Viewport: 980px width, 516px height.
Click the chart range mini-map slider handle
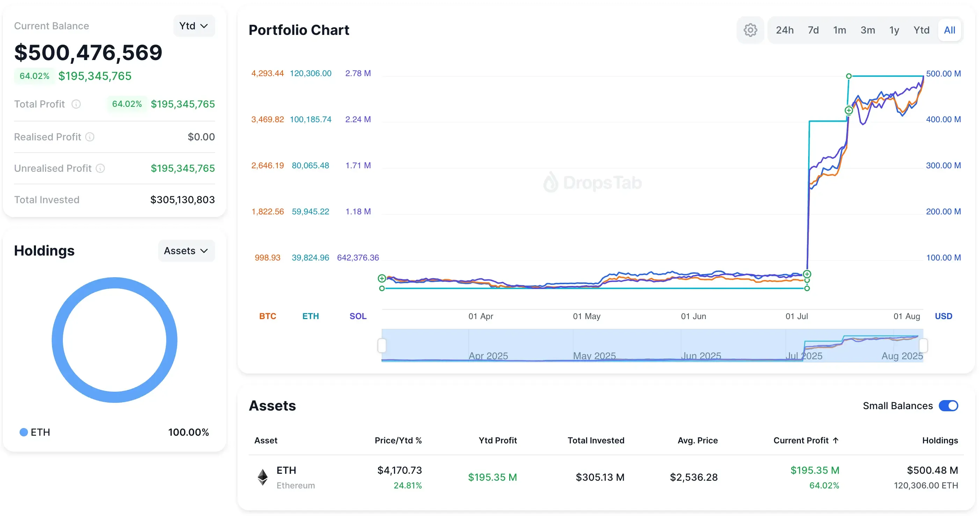382,346
